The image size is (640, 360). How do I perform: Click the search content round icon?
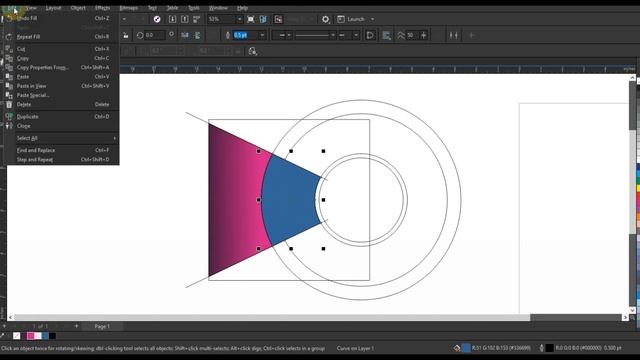[x=157, y=19]
